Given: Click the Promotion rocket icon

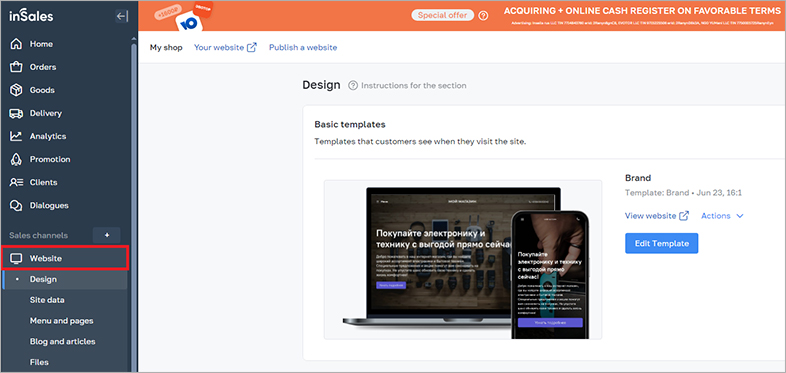Looking at the screenshot, I should pyautogui.click(x=17, y=159).
